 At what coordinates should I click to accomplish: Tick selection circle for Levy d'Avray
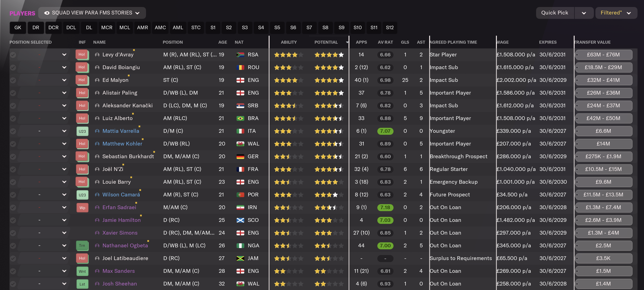coord(13,55)
